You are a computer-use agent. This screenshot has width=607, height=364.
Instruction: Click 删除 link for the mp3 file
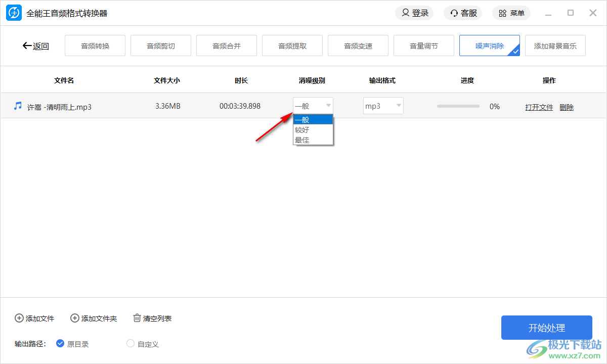click(x=567, y=107)
